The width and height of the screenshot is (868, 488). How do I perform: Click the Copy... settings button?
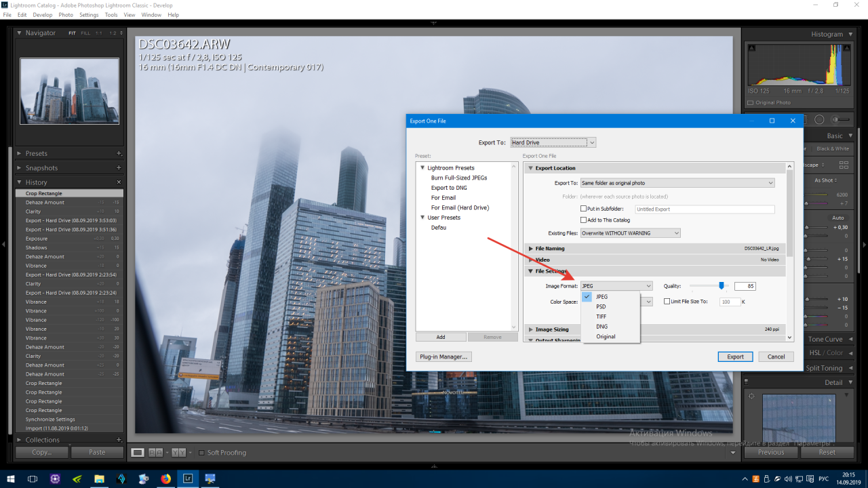[41, 452]
